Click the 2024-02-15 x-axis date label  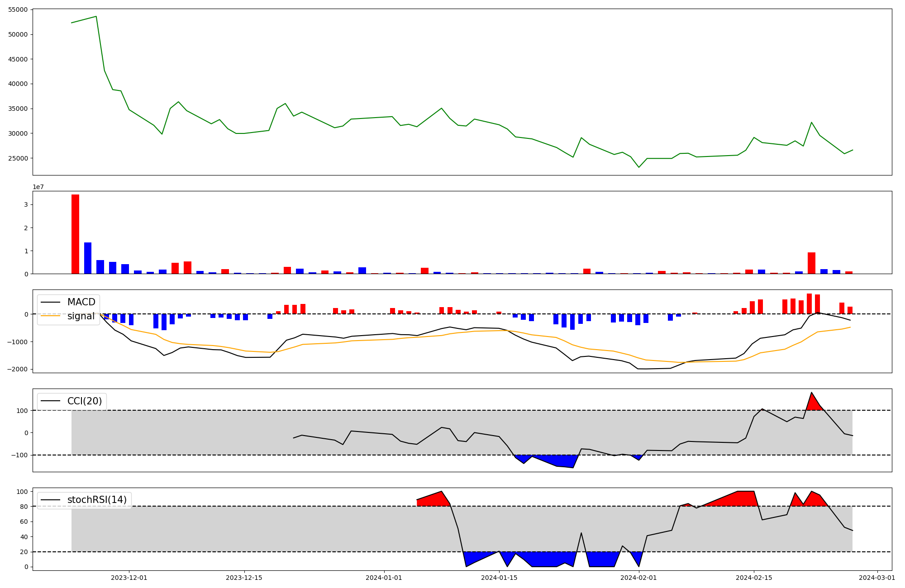coord(754,578)
